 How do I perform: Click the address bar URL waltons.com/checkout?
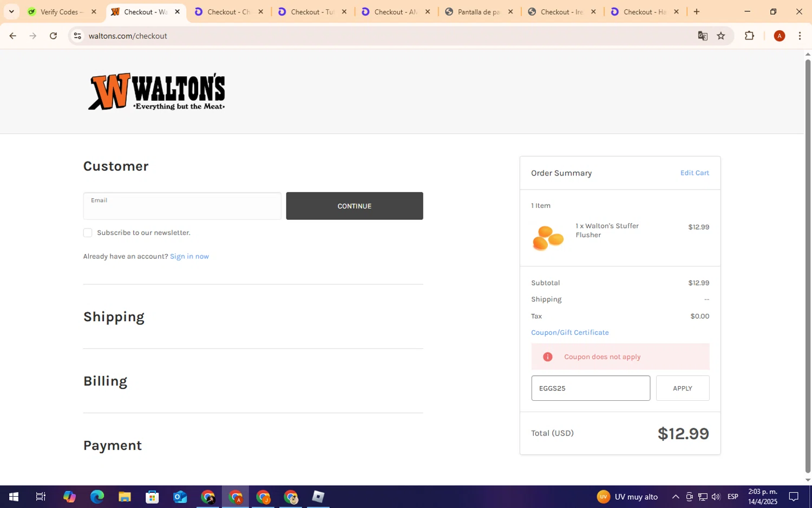[x=128, y=36]
